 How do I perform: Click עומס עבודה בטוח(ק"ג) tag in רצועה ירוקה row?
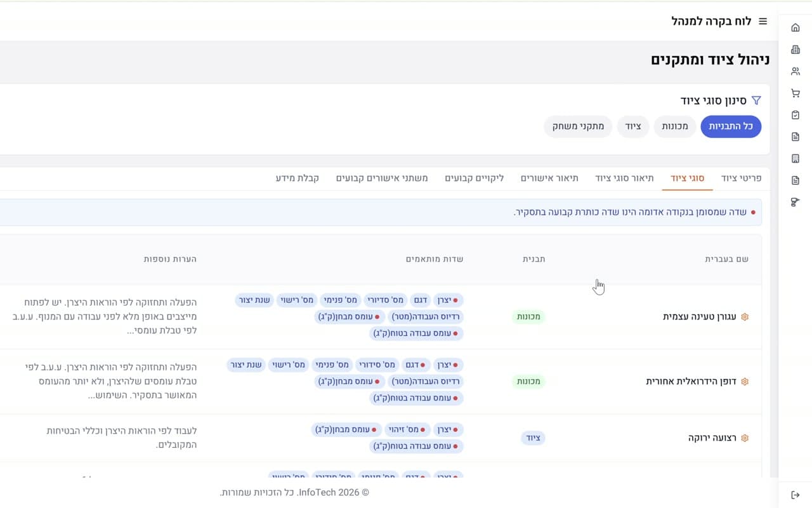[x=416, y=446]
